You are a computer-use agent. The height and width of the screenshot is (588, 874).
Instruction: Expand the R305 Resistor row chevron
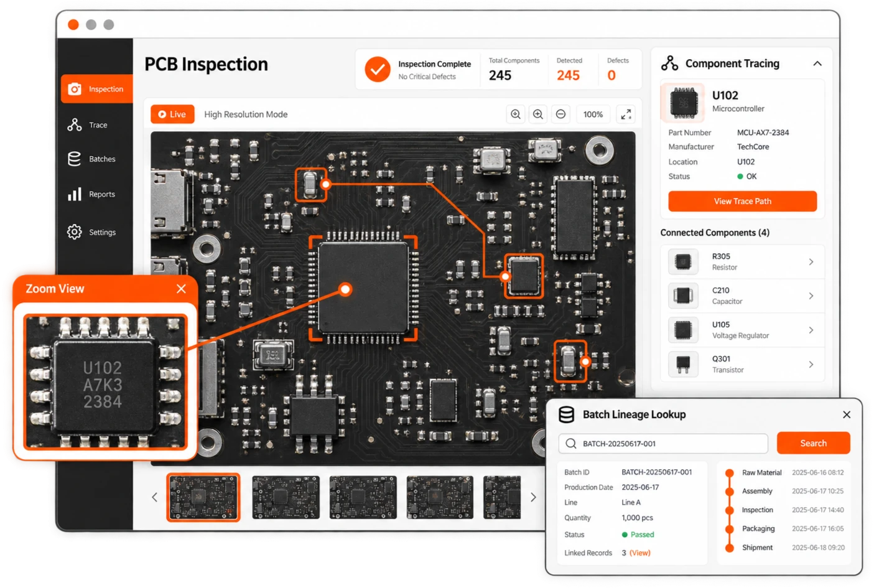point(811,262)
